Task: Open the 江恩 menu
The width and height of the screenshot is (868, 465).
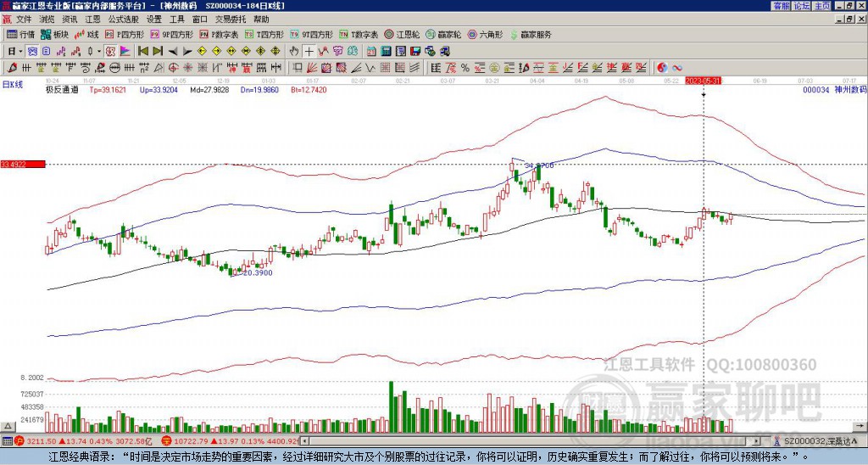Action: (93, 20)
